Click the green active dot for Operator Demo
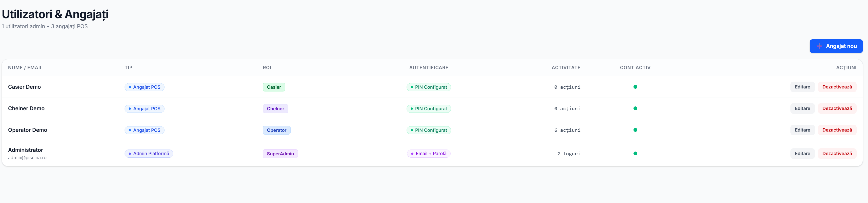Viewport: 868px width, 203px height. coord(635,130)
